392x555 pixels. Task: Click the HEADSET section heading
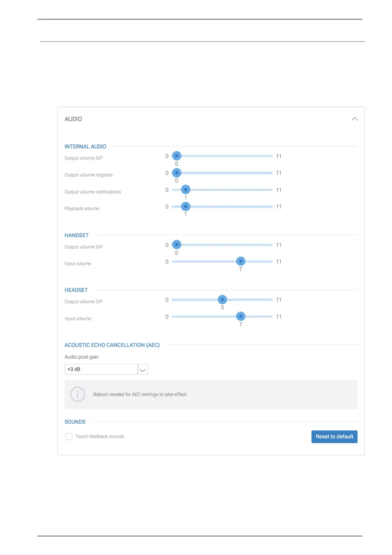click(76, 290)
